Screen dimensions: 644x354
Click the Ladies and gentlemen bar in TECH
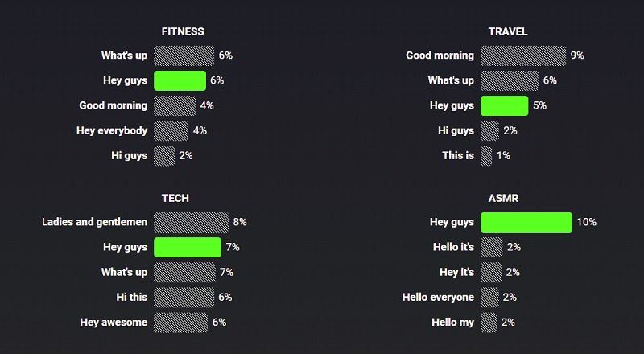(x=191, y=222)
